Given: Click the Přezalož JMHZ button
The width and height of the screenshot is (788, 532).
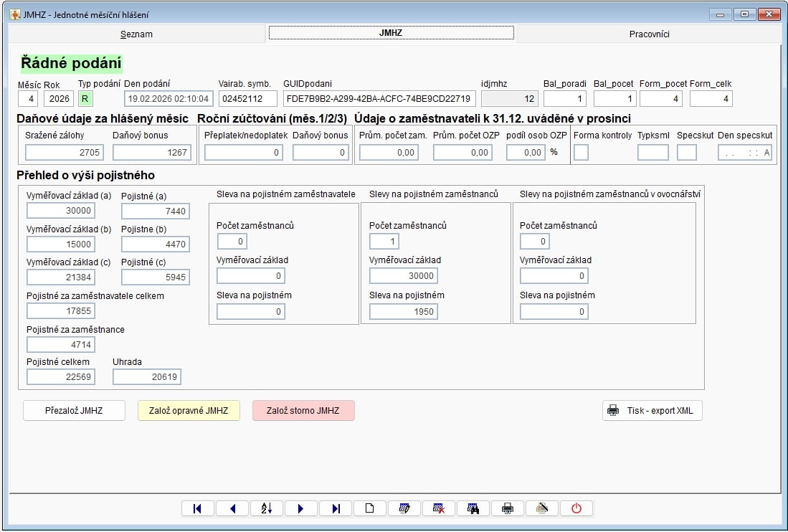Looking at the screenshot, I should [74, 411].
